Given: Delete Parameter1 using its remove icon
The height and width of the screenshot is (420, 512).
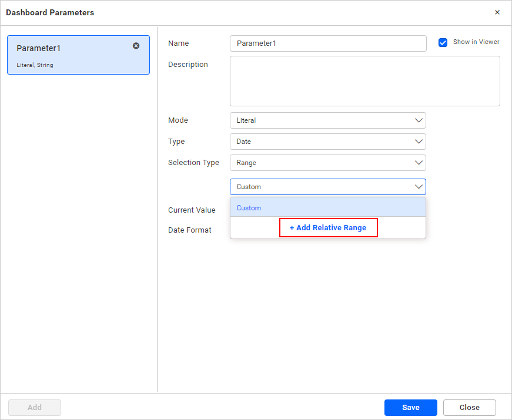Looking at the screenshot, I should pos(136,45).
